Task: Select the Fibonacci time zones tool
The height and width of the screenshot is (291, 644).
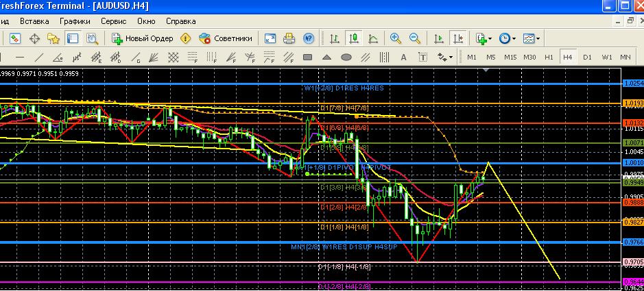Action: point(211,58)
